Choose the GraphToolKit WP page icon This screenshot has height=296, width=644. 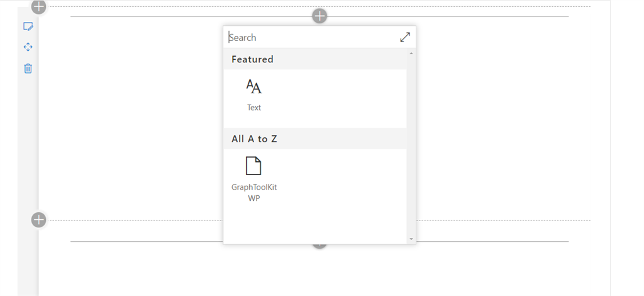(x=253, y=166)
